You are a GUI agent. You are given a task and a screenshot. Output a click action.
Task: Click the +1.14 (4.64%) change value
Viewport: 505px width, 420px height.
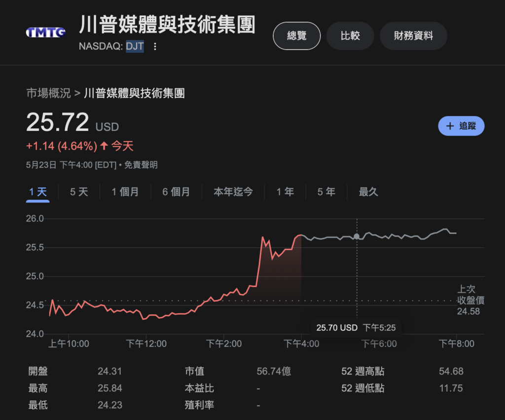62,146
